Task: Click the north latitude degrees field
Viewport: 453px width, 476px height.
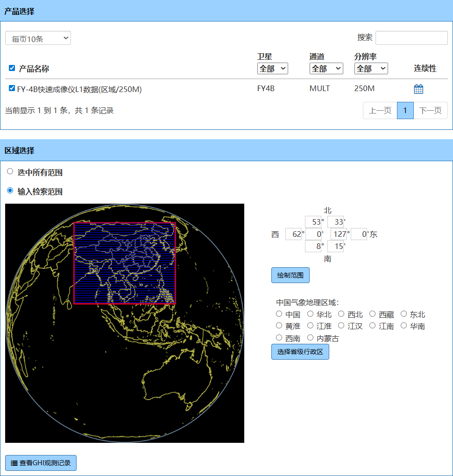Action: pyautogui.click(x=313, y=222)
